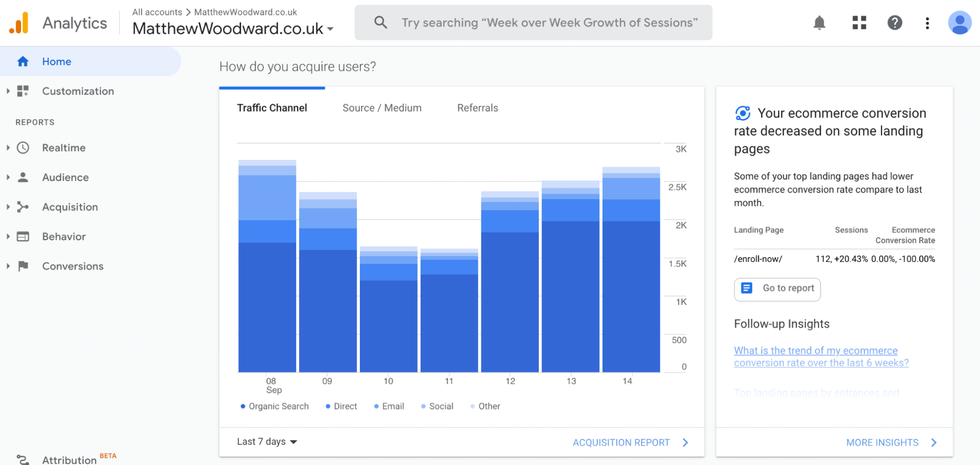This screenshot has width=980, height=465.
Task: Click the search magnifier icon
Action: click(x=380, y=22)
